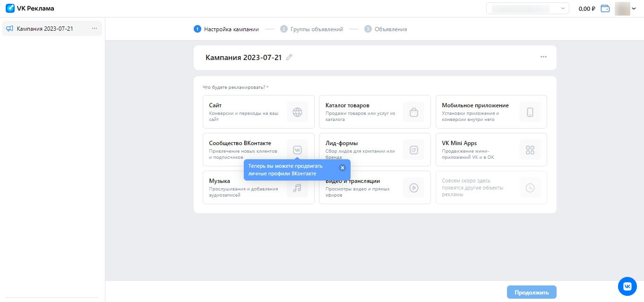Open the round VK chat button
Image resolution: width=644 pixels, height=302 pixels.
tap(627, 286)
